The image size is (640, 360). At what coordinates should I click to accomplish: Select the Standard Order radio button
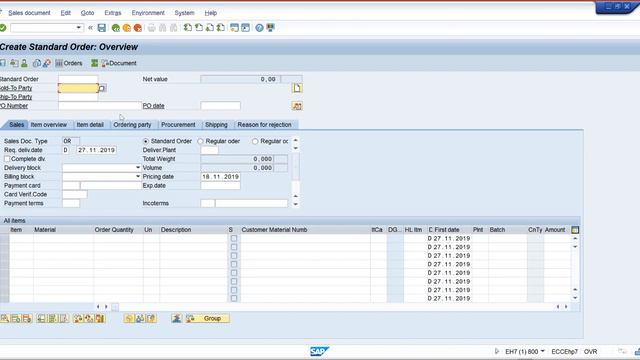tap(146, 141)
